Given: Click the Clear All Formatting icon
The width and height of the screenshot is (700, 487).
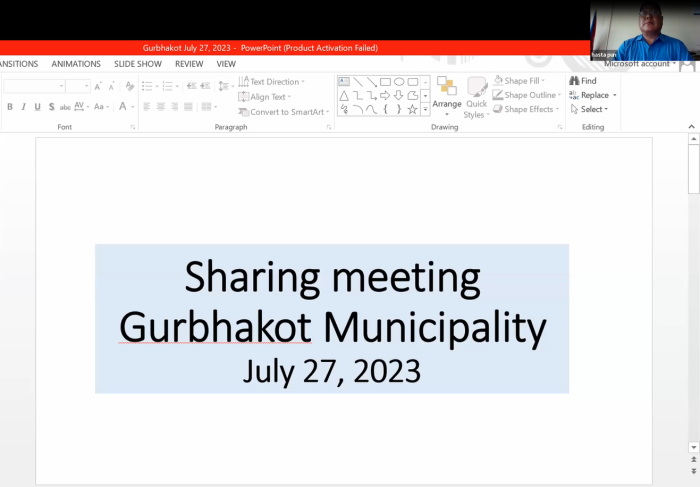Looking at the screenshot, I should click(x=129, y=87).
